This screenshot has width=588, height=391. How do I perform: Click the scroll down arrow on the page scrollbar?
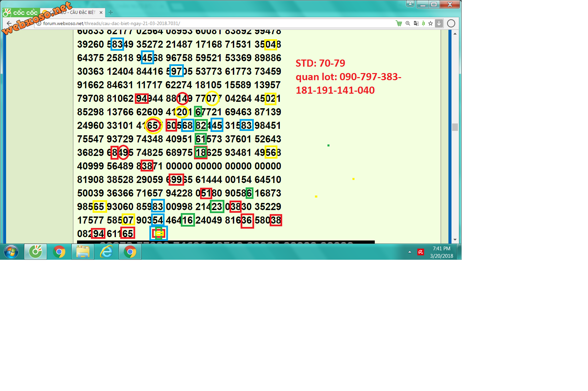coord(455,239)
